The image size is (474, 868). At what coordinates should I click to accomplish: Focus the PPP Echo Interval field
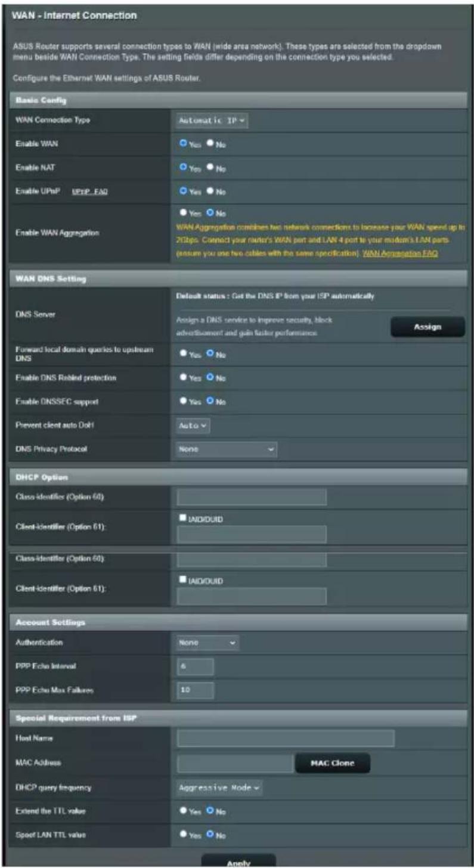coord(195,666)
